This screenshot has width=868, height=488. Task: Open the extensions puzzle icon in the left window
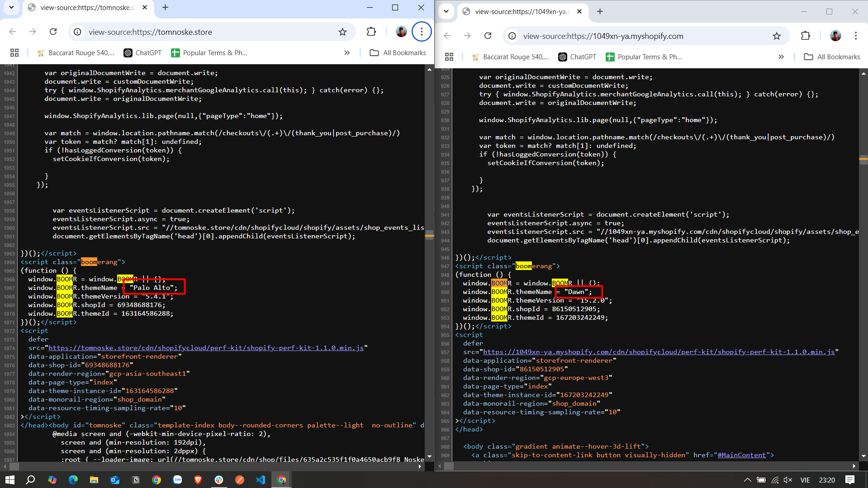tap(371, 32)
